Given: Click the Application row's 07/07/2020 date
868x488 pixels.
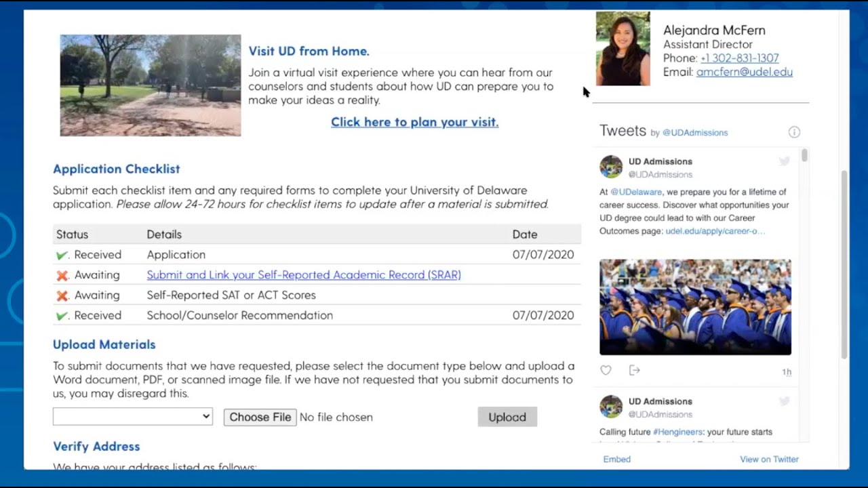Looking at the screenshot, I should pyautogui.click(x=543, y=255).
